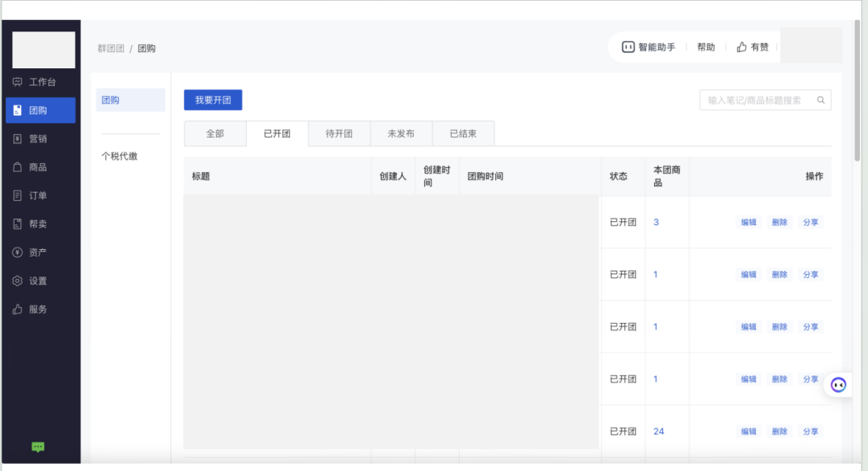Image resolution: width=868 pixels, height=471 pixels.
Task: Click the 本团商品 column header
Action: click(666, 176)
